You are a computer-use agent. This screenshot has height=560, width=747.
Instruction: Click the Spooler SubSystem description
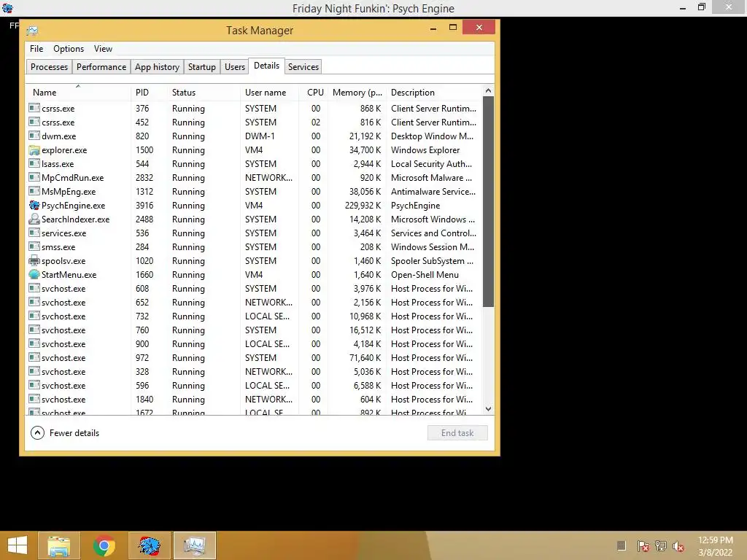click(x=432, y=261)
